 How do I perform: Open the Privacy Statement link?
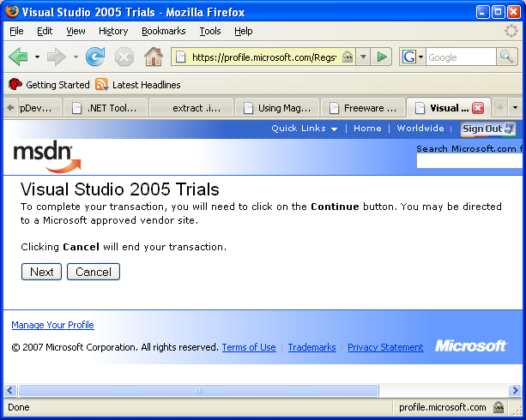[385, 347]
